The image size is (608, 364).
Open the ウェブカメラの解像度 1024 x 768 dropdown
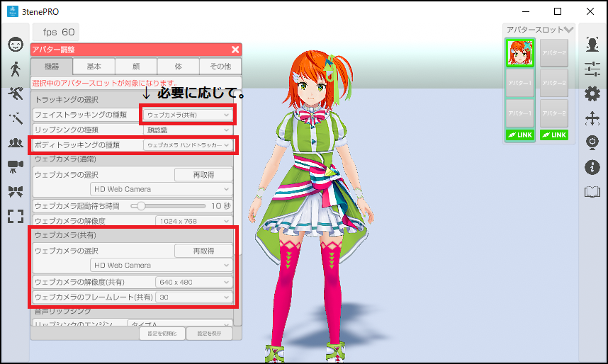(x=194, y=221)
